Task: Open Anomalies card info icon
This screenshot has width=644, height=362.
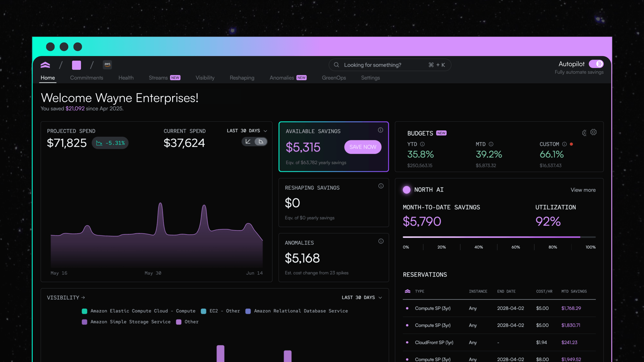Action: coord(381,241)
